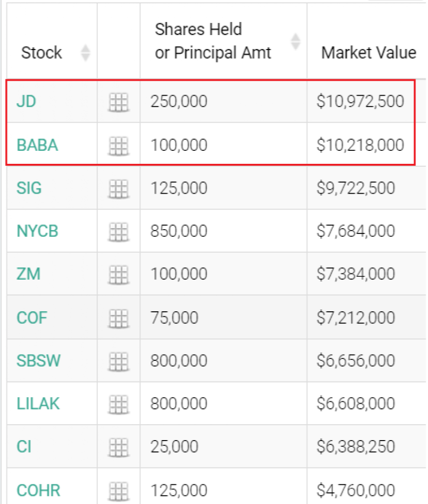Open the COHR stock link
The height and width of the screenshot is (504, 428).
coord(38,491)
